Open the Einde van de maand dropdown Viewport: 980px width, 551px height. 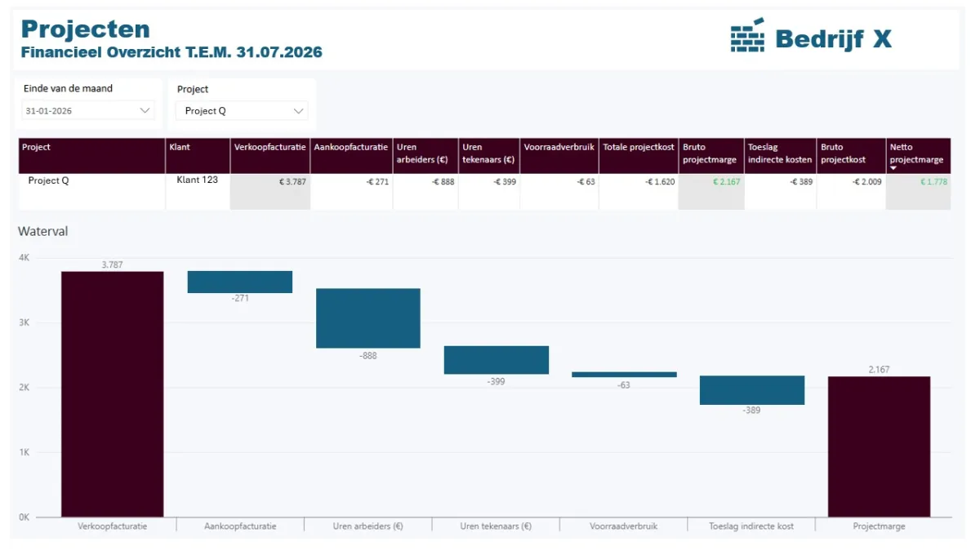click(x=145, y=110)
